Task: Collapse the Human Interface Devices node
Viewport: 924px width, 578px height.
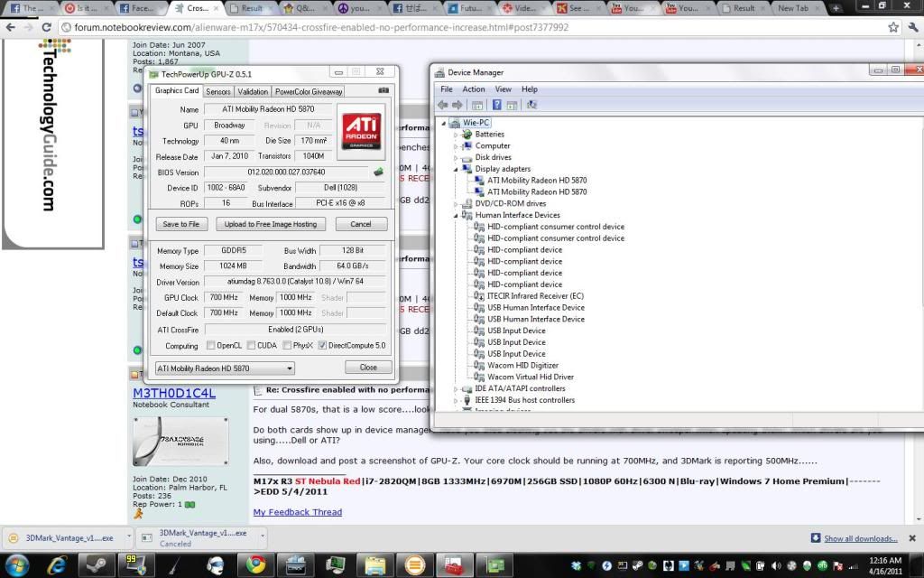Action: 456,215
